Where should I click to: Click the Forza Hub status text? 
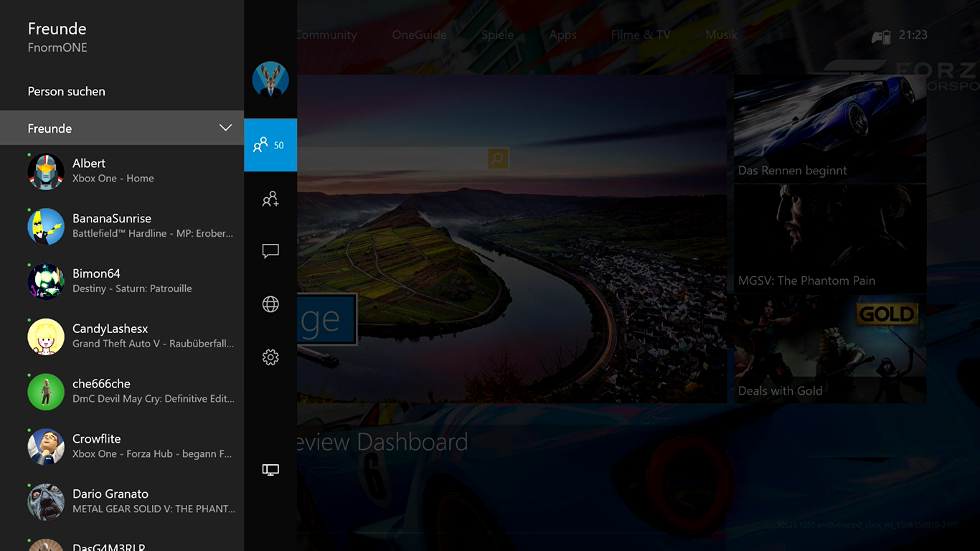click(152, 454)
